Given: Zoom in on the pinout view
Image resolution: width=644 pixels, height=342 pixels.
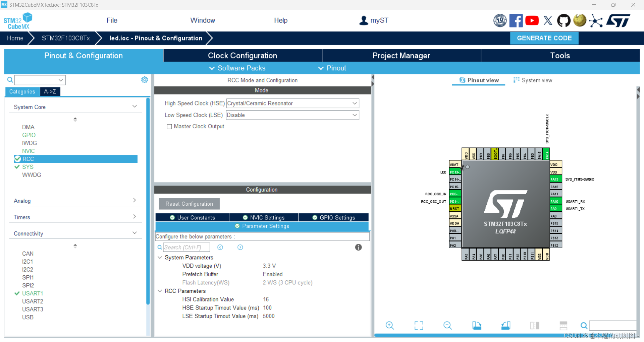Looking at the screenshot, I should coord(390,325).
